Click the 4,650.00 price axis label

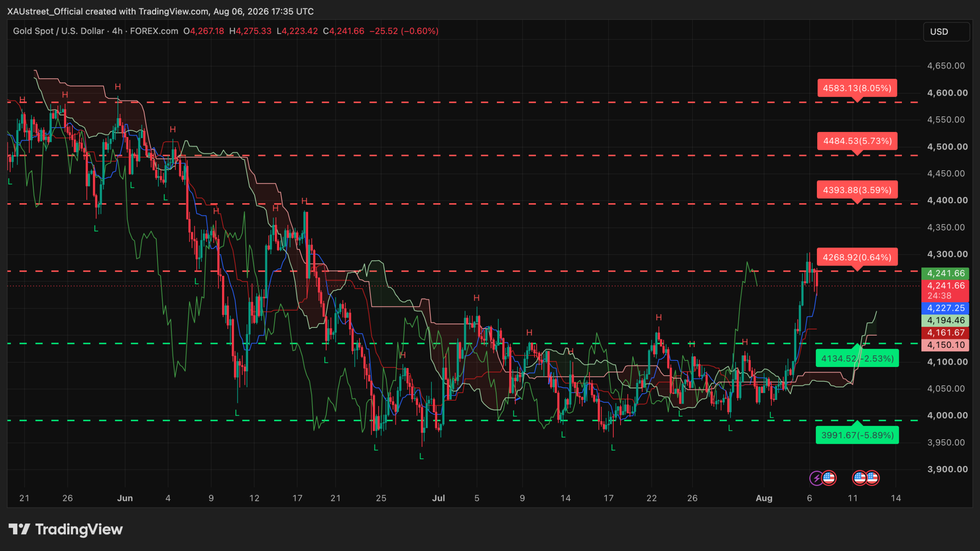(946, 66)
